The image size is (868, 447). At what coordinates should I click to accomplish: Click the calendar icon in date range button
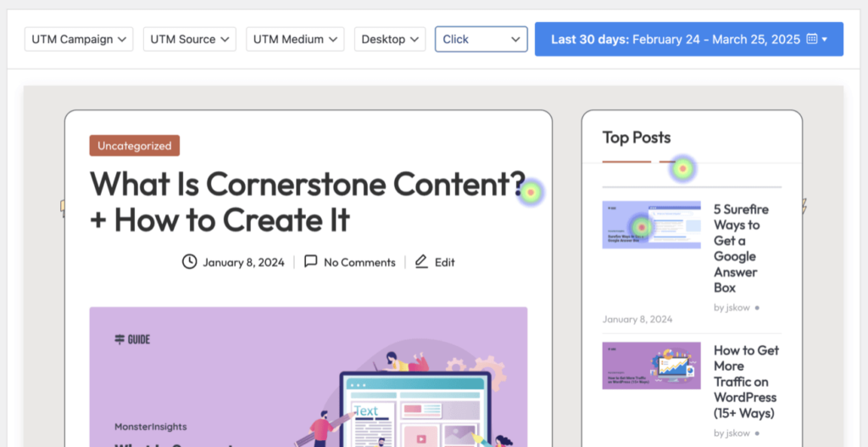click(812, 39)
